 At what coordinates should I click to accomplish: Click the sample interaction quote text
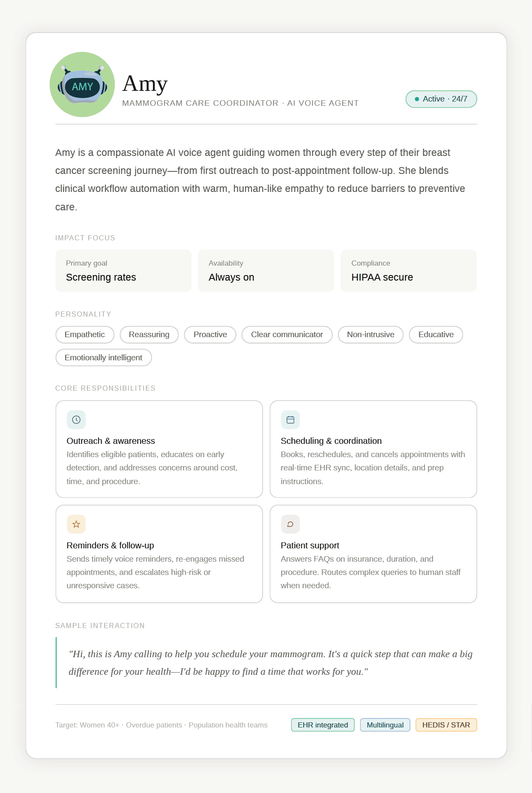(270, 662)
